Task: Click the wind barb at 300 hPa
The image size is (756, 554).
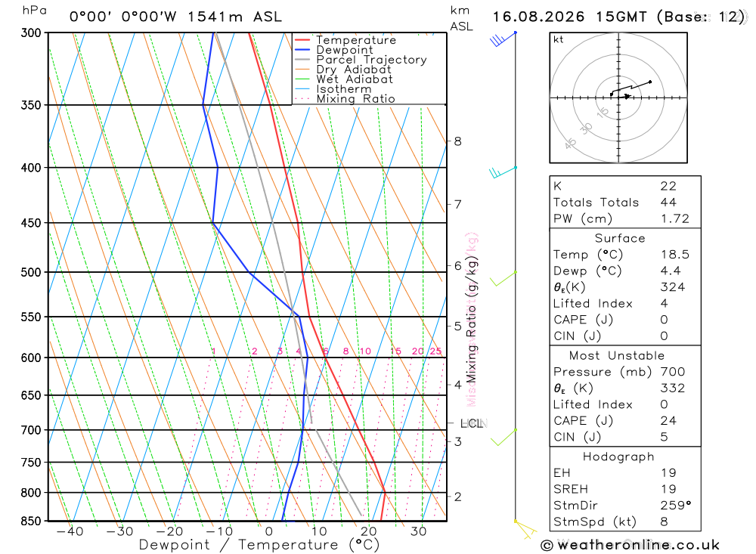Action: tap(503, 39)
